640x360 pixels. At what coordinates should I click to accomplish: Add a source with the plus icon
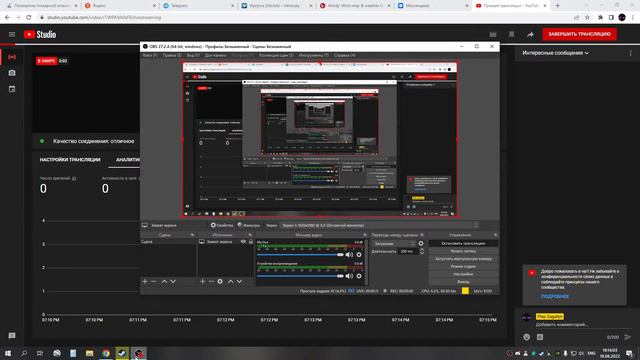point(202,281)
